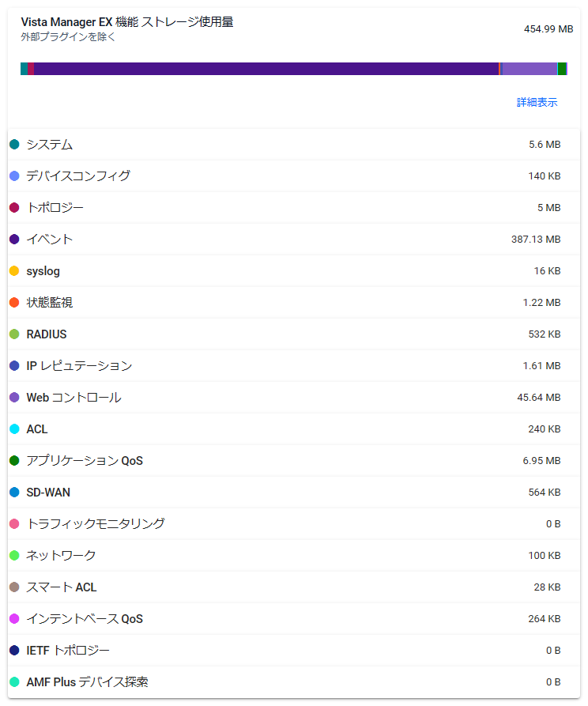This screenshot has height=706, width=588.
Task: Click the dark purple イベント legend dot
Action: tap(14, 240)
